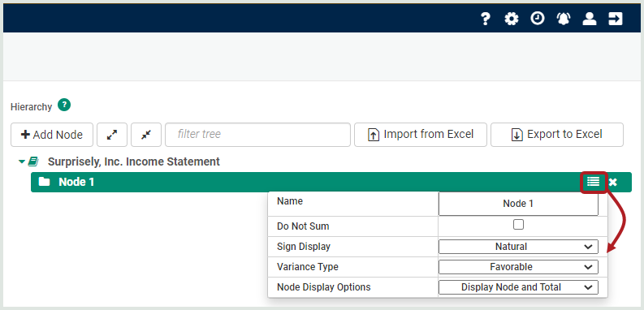Open the user profile icon
This screenshot has width=644, height=310.
click(x=590, y=19)
